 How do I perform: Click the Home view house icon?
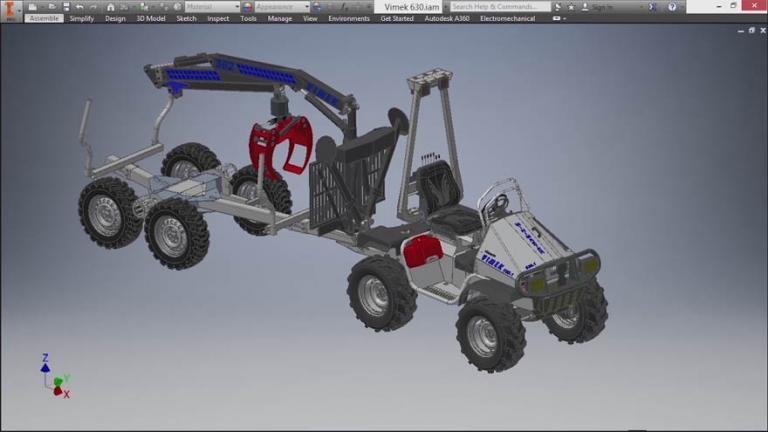click(109, 7)
